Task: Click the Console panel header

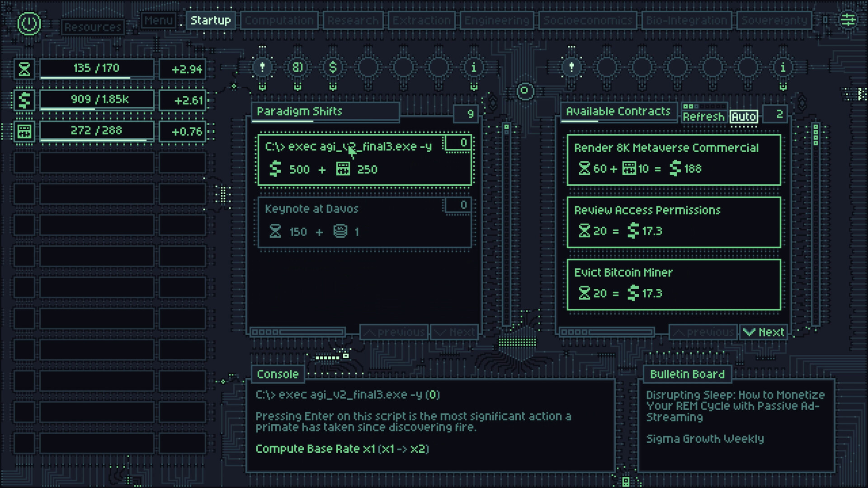Action: (x=278, y=374)
